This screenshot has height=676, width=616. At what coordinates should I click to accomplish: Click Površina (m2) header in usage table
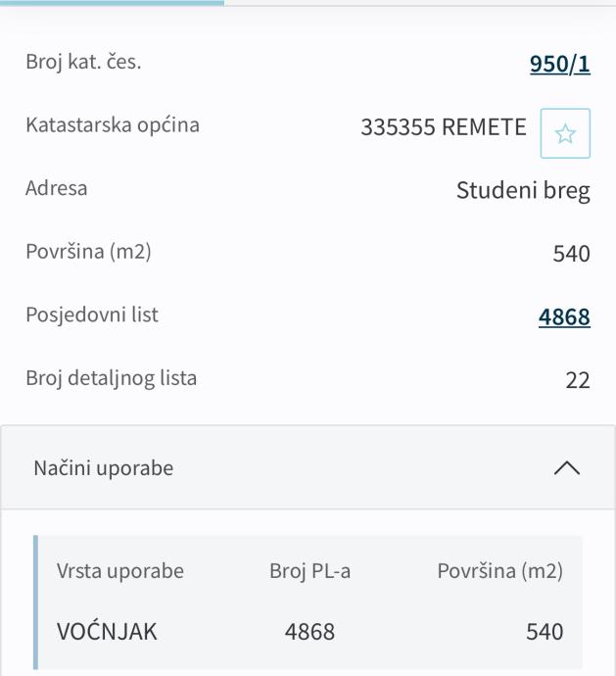499,571
